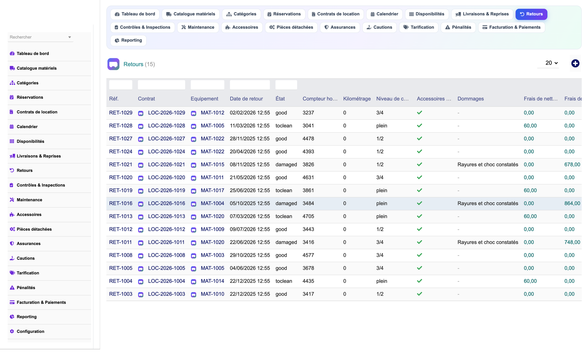This screenshot has width=588, height=364.
Task: Click the Pièces détachées gears icon in sidebar
Action: pyautogui.click(x=12, y=229)
